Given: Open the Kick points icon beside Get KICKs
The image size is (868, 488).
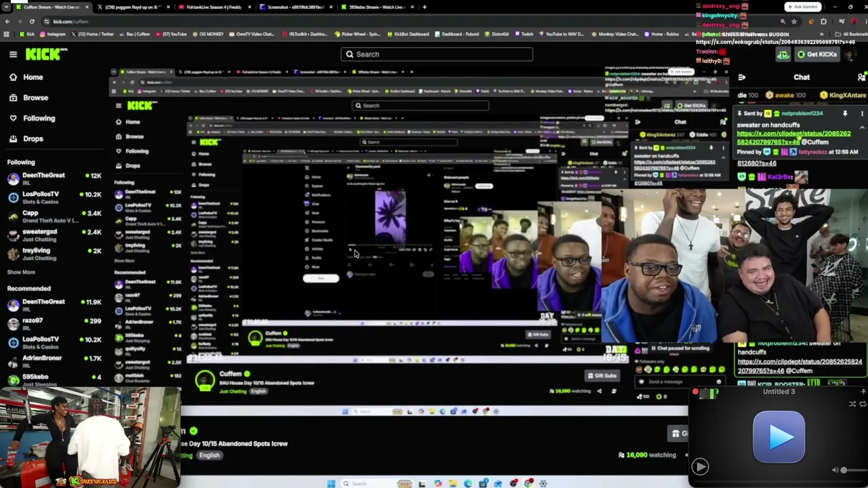Looking at the screenshot, I should coord(783,54).
